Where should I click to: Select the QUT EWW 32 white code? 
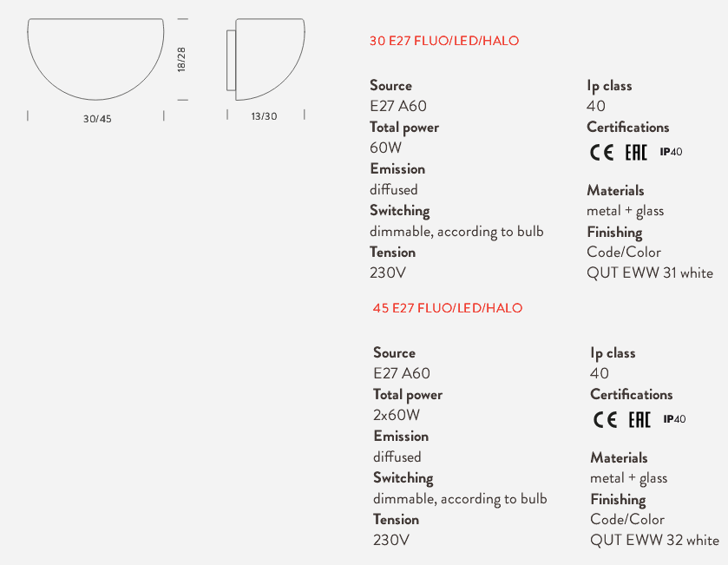(654, 541)
